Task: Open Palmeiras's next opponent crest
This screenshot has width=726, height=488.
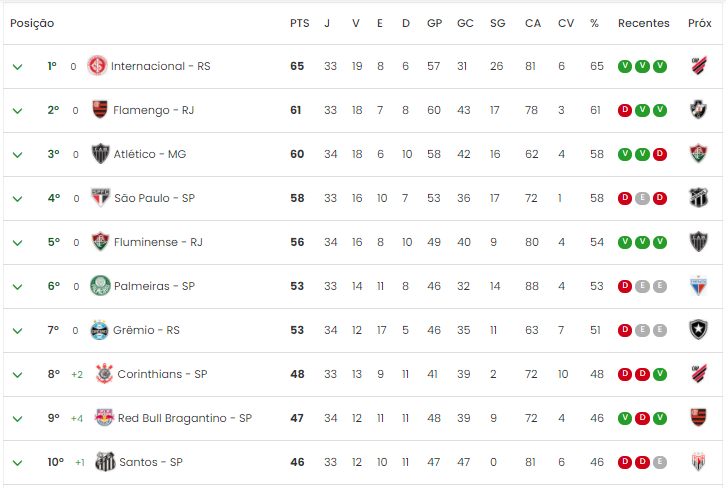Action: [x=698, y=286]
